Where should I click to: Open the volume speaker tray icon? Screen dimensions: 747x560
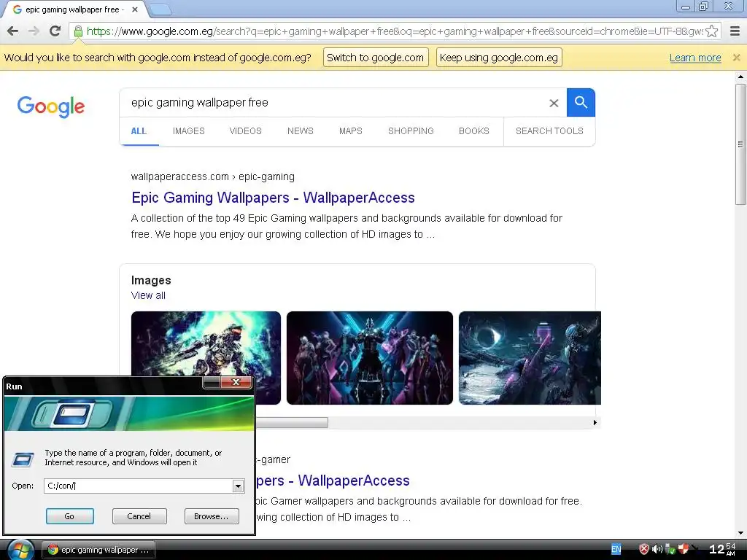(657, 550)
